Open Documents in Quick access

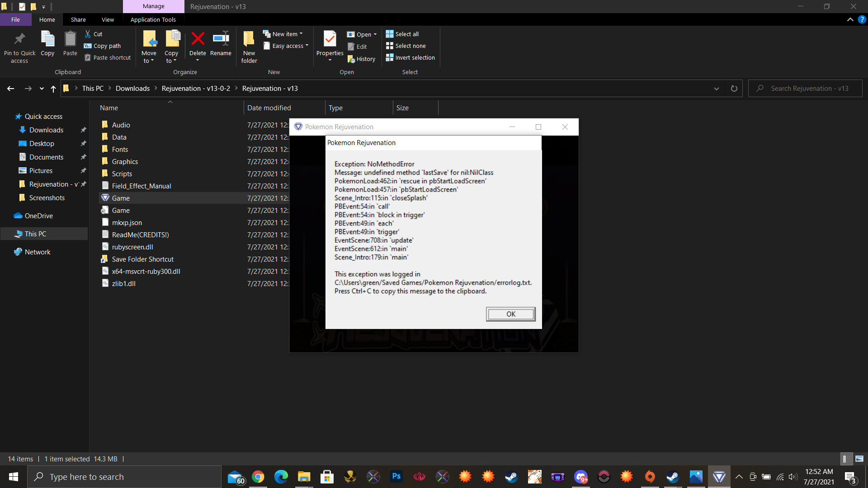tap(46, 157)
